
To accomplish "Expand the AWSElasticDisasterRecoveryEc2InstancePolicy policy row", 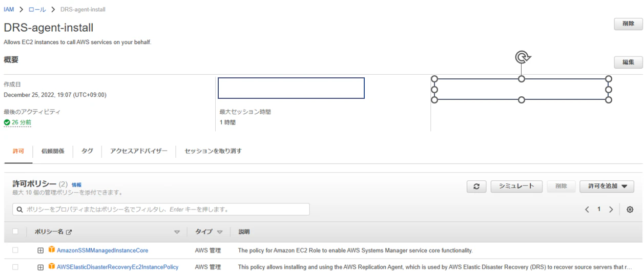I will [x=40, y=267].
